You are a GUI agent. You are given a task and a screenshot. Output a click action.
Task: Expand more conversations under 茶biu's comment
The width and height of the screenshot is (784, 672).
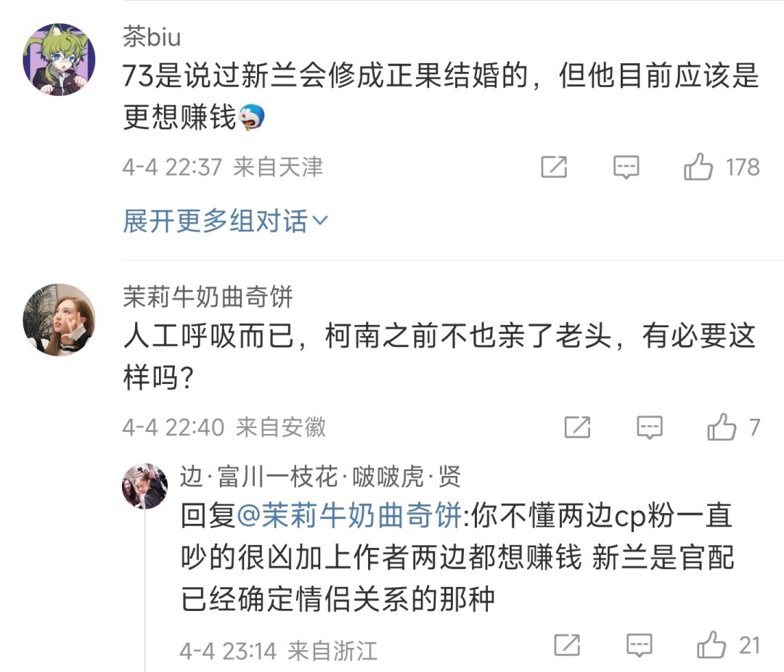click(215, 221)
